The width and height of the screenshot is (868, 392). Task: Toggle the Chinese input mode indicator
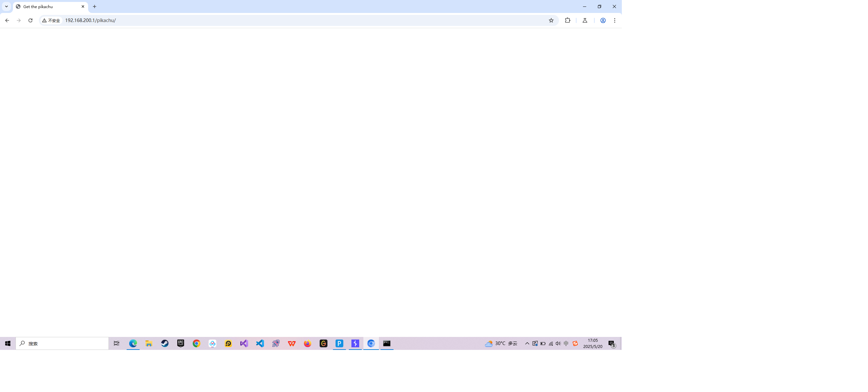point(566,343)
